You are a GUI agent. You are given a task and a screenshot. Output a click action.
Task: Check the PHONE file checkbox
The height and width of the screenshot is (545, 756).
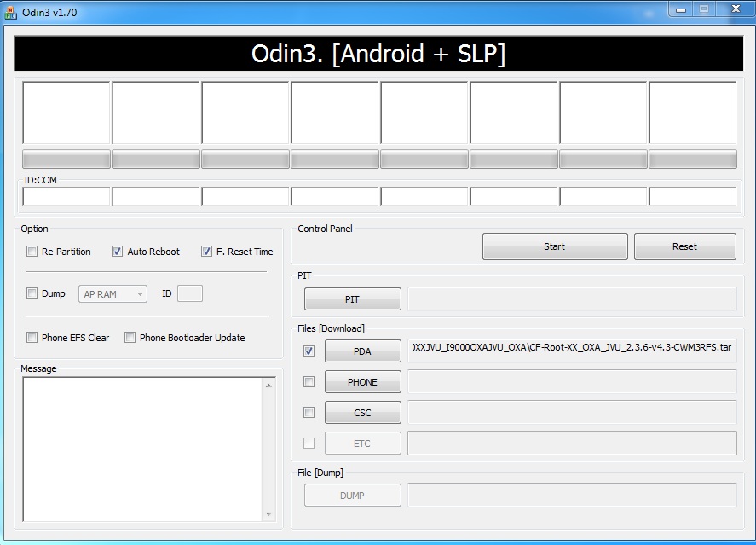[309, 382]
